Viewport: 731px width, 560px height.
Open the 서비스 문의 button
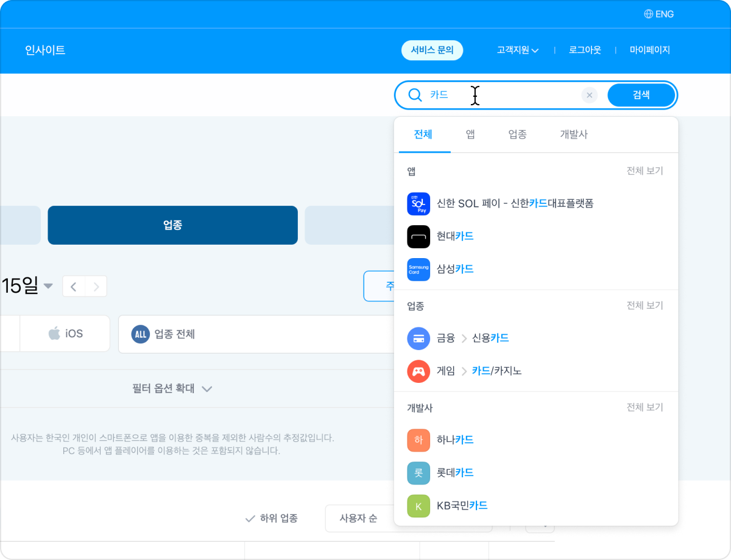(x=432, y=51)
